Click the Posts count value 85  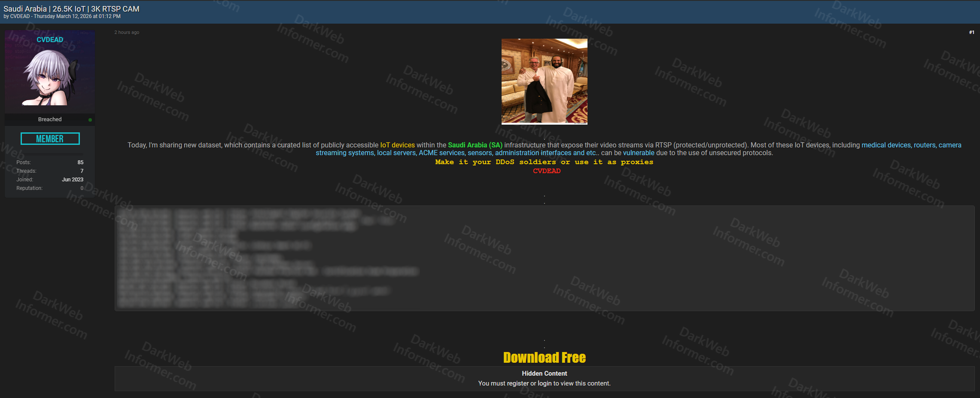[80, 162]
